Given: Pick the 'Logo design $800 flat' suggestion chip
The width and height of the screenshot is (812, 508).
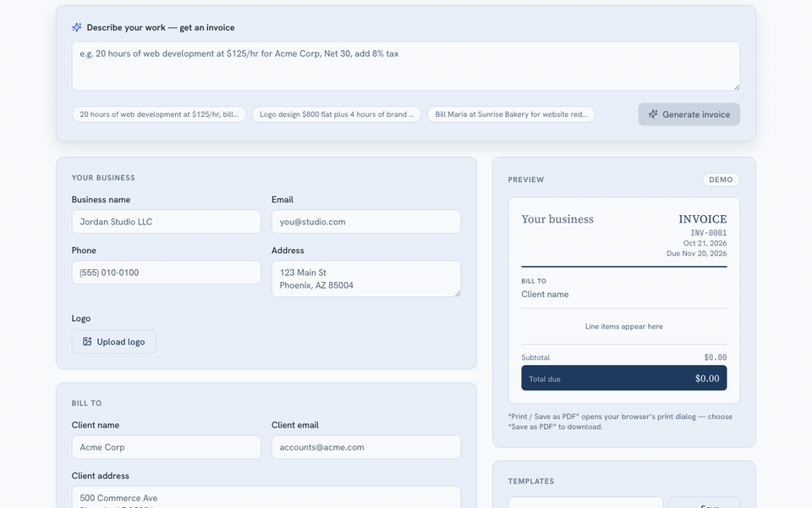Looking at the screenshot, I should 337,114.
